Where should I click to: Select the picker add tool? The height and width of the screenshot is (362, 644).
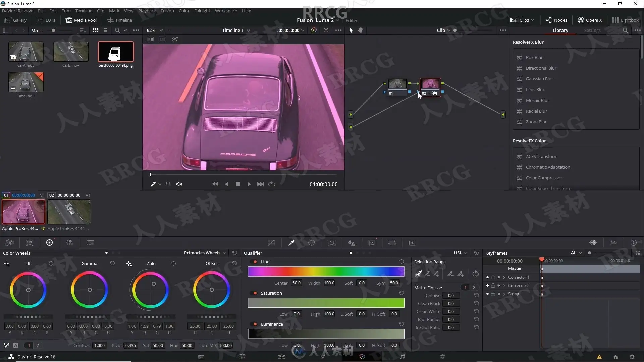436,274
